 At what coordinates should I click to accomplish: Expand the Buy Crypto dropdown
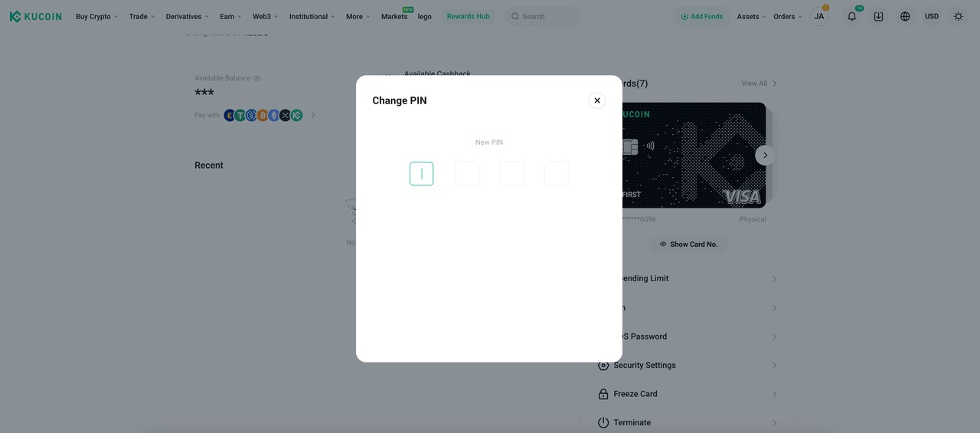[x=96, y=16]
